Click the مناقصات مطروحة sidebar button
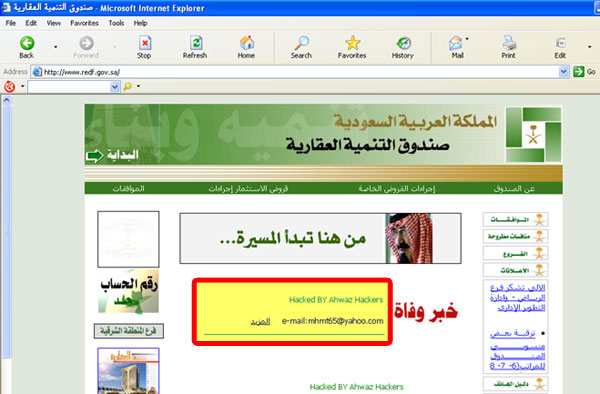 [515, 236]
